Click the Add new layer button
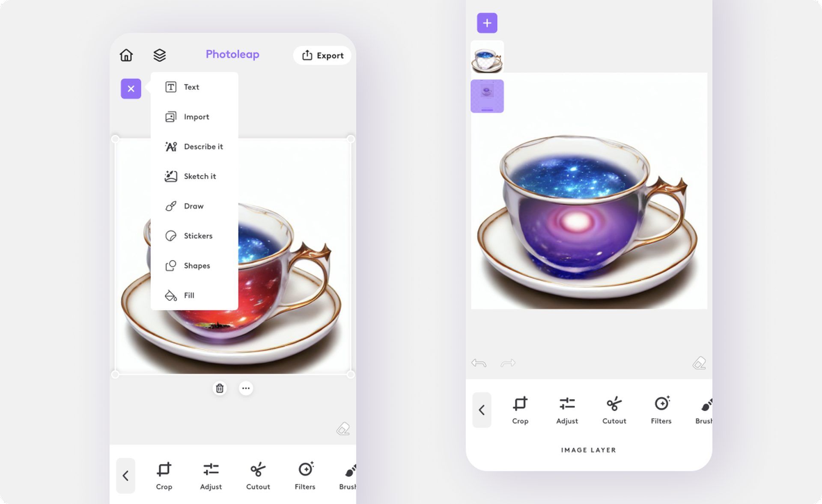822x504 pixels. [x=486, y=23]
